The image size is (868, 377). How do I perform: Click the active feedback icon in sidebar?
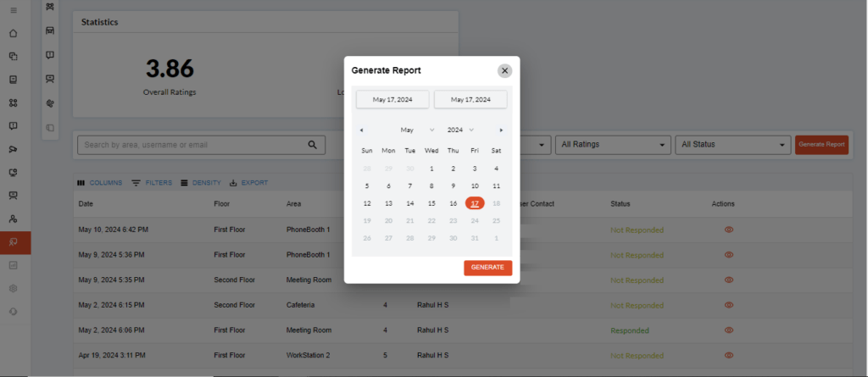point(14,242)
